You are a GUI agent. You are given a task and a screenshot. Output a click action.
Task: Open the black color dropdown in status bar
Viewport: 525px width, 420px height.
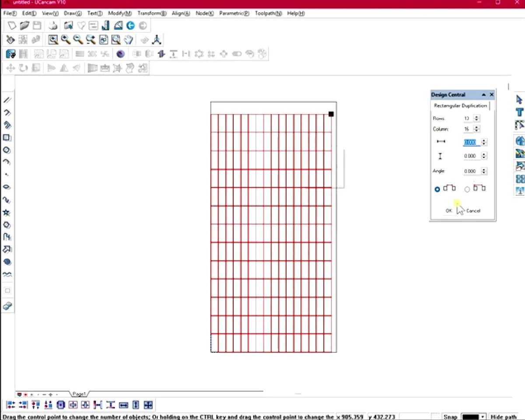pos(483,417)
